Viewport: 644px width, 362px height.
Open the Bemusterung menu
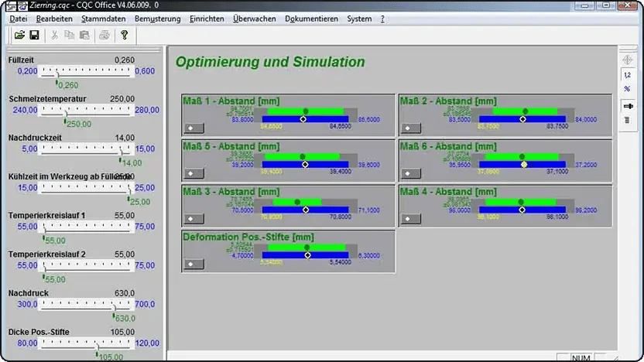tap(157, 19)
